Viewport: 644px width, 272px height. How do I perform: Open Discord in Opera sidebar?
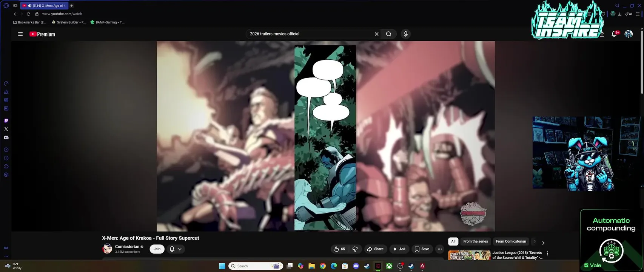point(6,138)
